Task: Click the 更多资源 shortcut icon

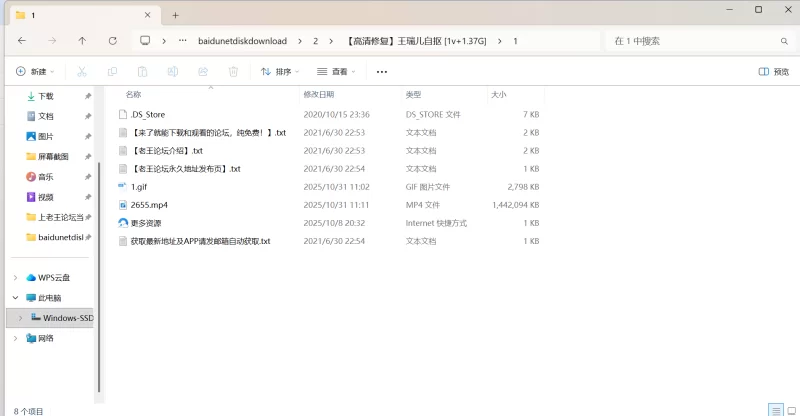Action: pyautogui.click(x=123, y=223)
